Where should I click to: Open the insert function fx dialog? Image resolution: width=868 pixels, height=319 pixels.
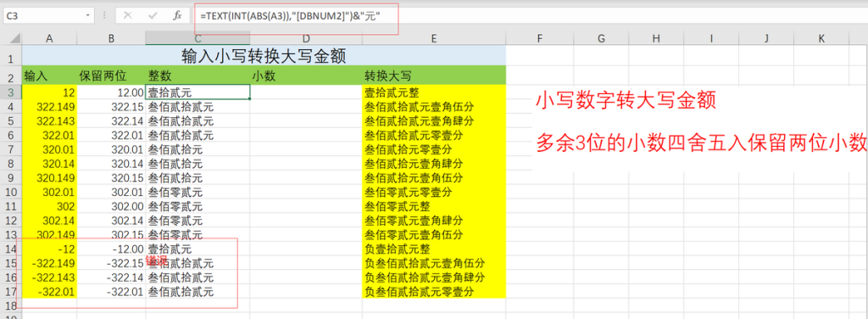click(x=177, y=15)
